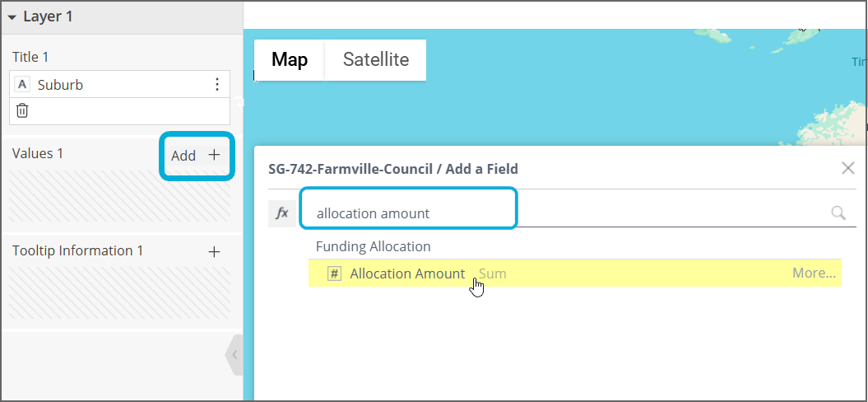Click the numeric hash icon beside Allocation Amount
Image resolution: width=868 pixels, height=402 pixels.
334,273
